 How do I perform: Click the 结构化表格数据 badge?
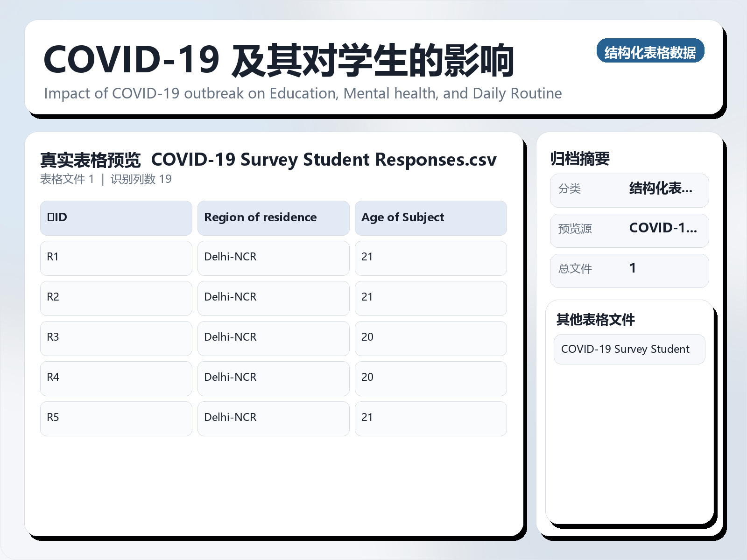[651, 52]
